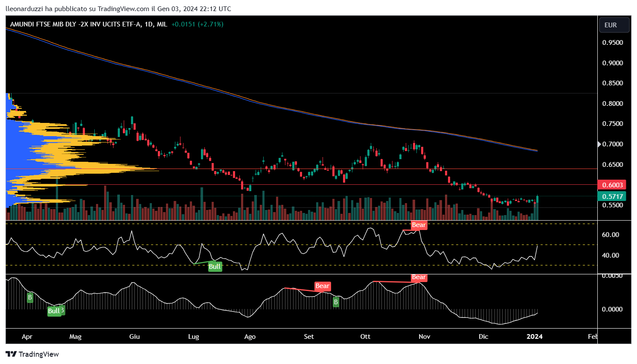Click the Bear label near Nov on MACD

[x=419, y=277]
